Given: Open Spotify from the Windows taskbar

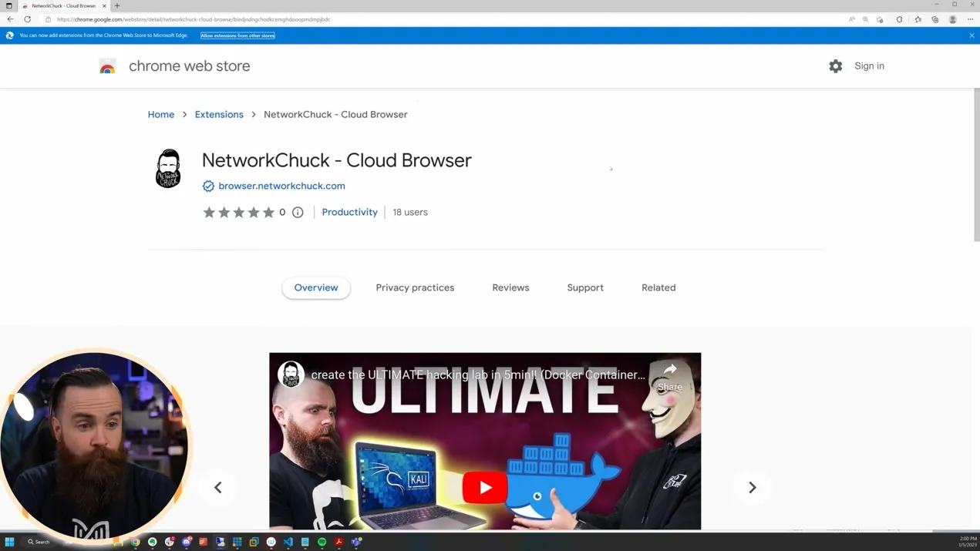Looking at the screenshot, I should click(322, 542).
